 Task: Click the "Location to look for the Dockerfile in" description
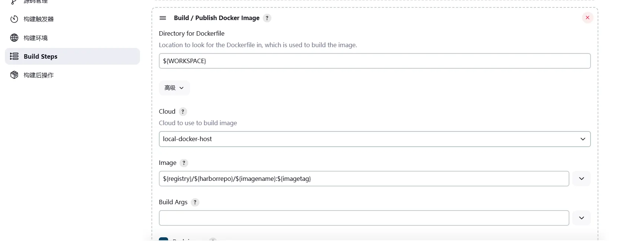tap(258, 45)
